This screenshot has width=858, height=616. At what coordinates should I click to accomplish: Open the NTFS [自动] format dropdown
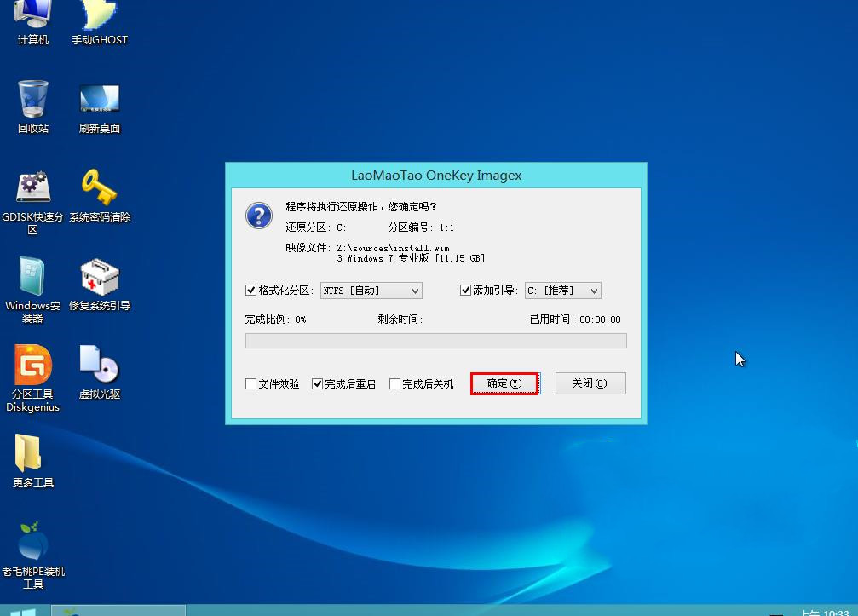[371, 291]
